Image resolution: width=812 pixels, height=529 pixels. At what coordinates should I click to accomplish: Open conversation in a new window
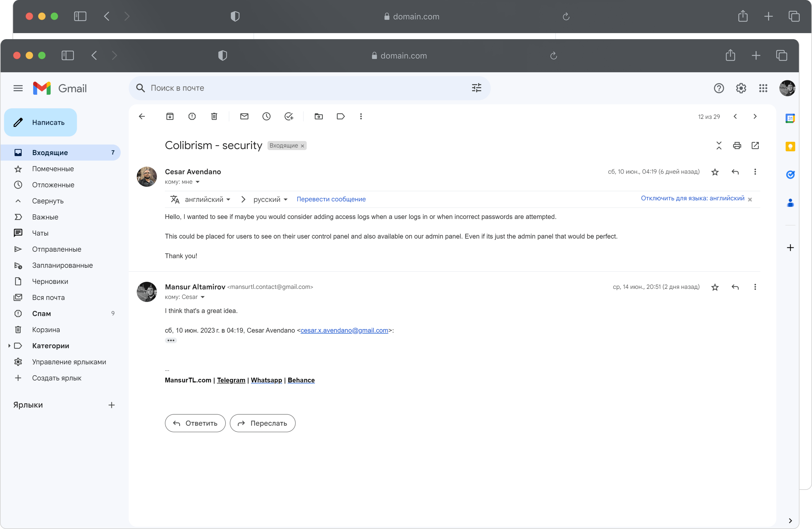coord(755,145)
